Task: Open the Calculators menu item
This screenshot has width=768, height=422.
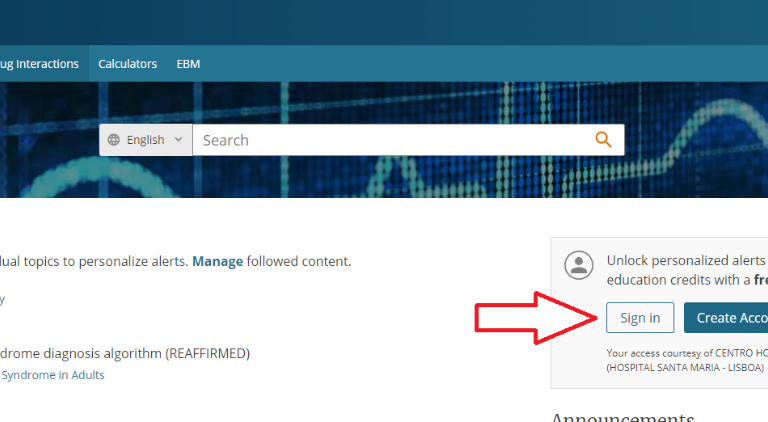Action: [x=127, y=64]
